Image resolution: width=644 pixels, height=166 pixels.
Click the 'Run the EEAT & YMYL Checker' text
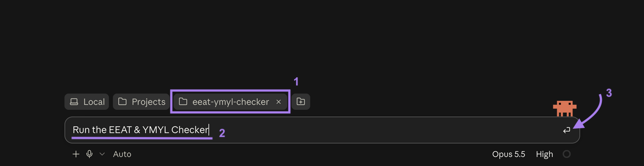pyautogui.click(x=140, y=130)
